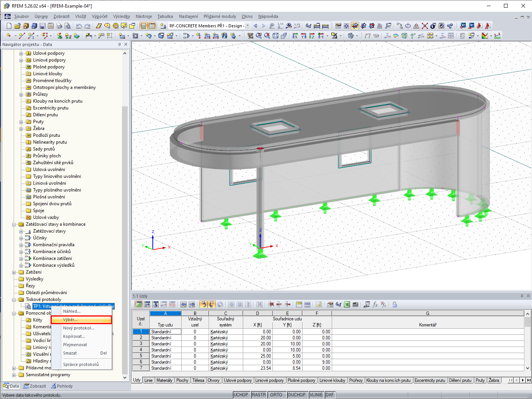Toggle the RASTR grid status button
This screenshot has width=532, height=399.
click(x=259, y=395)
